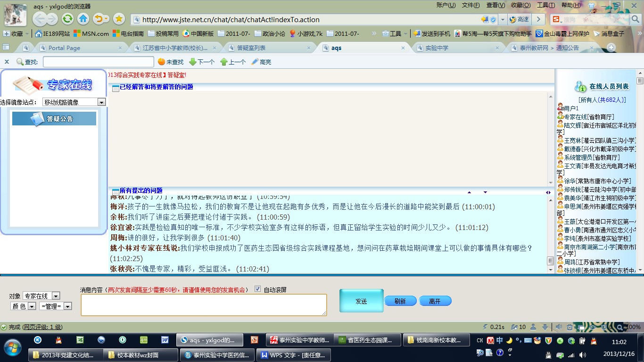Click the 发送 send button
This screenshot has width=644, height=362.
pyautogui.click(x=361, y=301)
